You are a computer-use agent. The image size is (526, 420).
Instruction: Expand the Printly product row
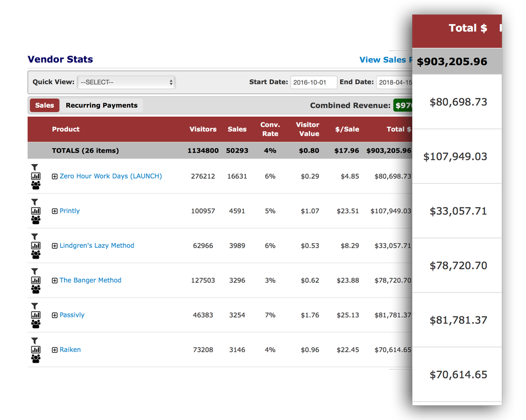click(55, 211)
